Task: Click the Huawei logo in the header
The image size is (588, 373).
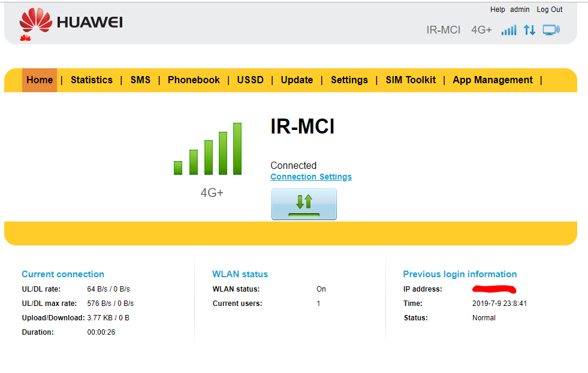Action: pyautogui.click(x=71, y=23)
